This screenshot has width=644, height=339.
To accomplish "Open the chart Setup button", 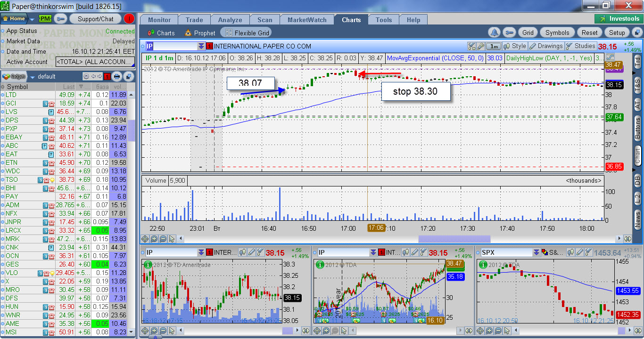I will 617,32.
